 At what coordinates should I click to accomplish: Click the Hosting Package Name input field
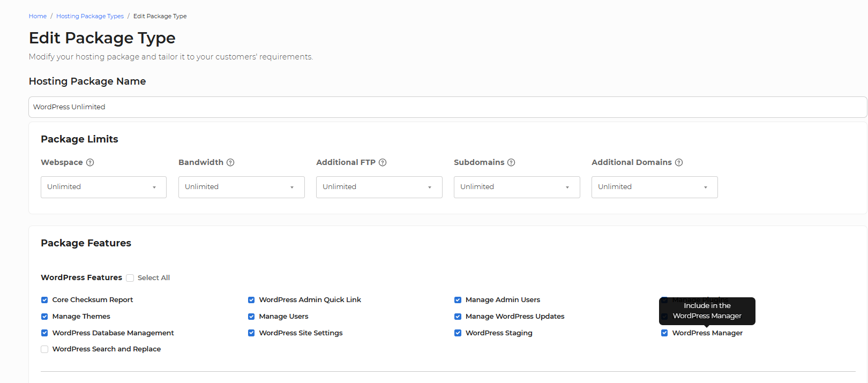coord(447,107)
